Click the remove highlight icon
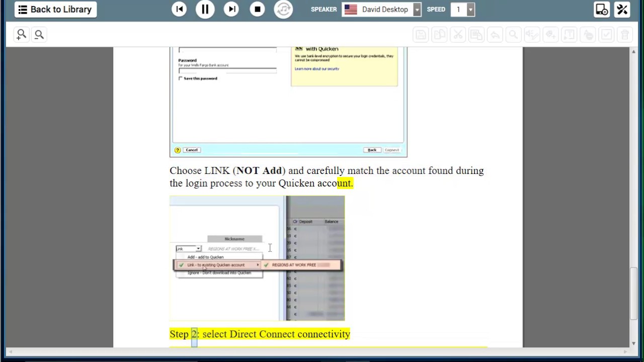This screenshot has width=644, height=362. (x=588, y=35)
